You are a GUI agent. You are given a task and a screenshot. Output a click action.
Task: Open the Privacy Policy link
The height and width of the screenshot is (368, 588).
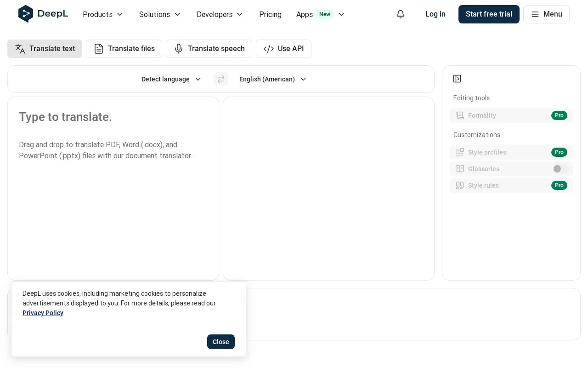coord(43,313)
